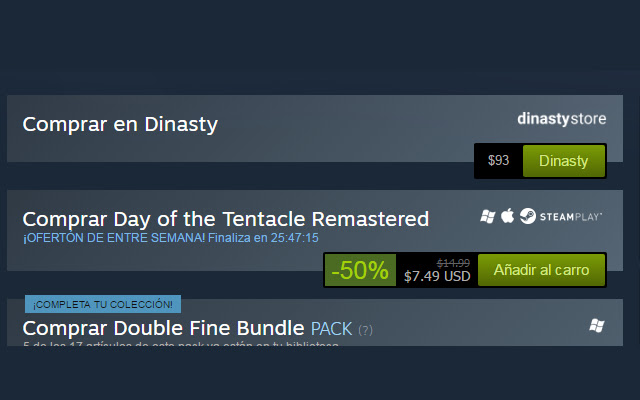Click the Steam logo icon

click(528, 216)
